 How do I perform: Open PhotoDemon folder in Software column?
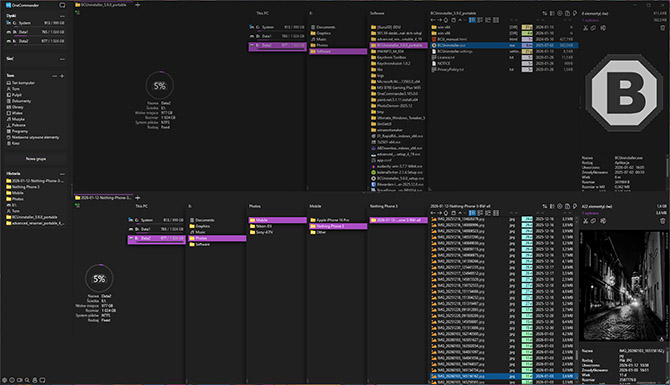click(392, 106)
